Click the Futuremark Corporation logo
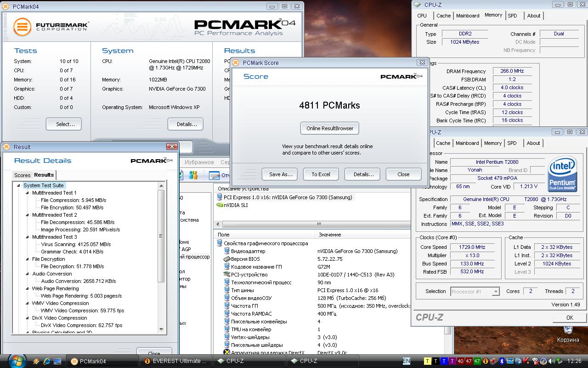The image size is (588, 368). [x=51, y=26]
